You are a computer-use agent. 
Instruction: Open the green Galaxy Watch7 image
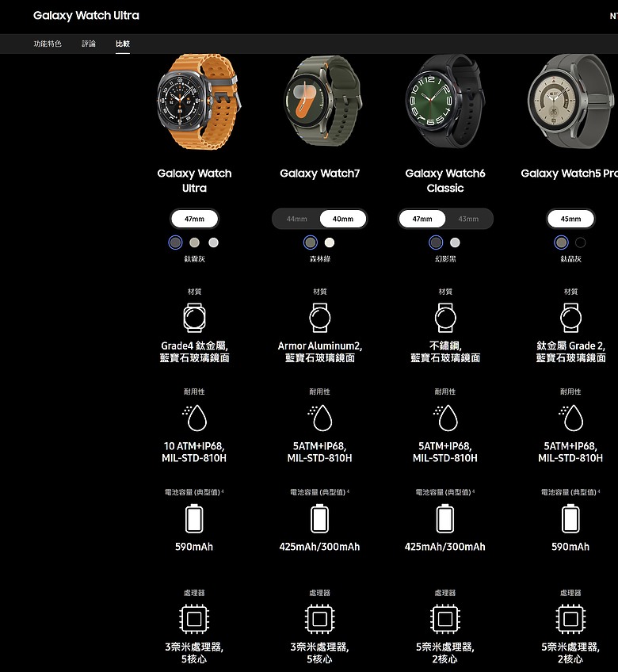point(323,101)
